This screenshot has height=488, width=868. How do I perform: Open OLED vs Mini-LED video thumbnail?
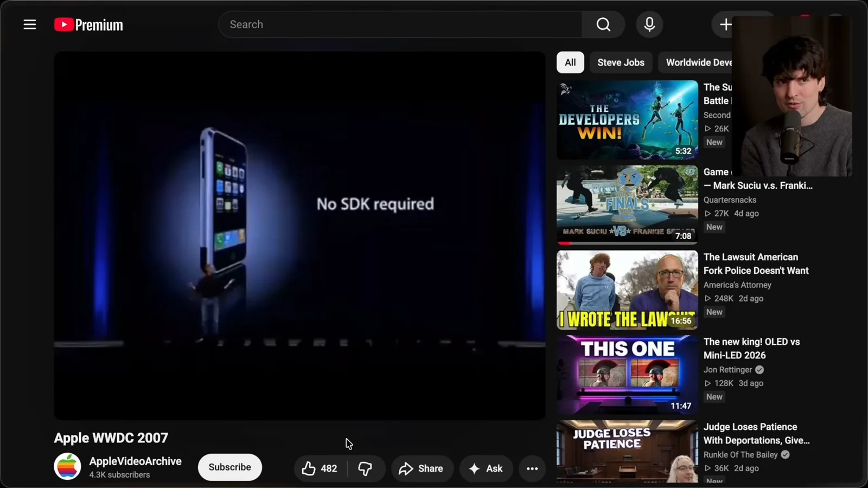click(627, 375)
